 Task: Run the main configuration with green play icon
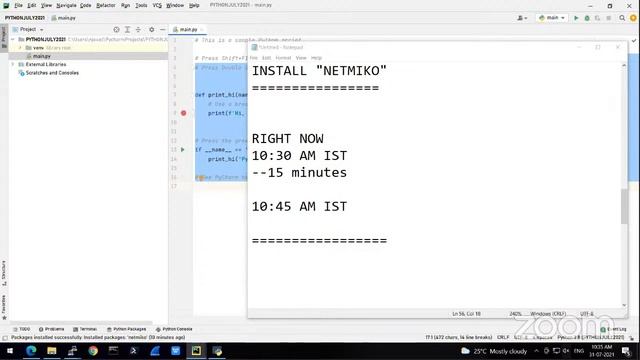576,18
